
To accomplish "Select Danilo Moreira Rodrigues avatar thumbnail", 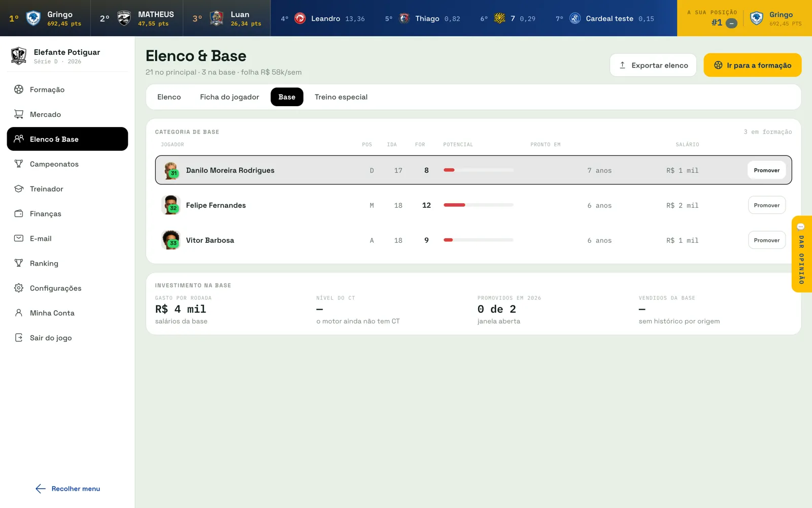I will coord(171,170).
